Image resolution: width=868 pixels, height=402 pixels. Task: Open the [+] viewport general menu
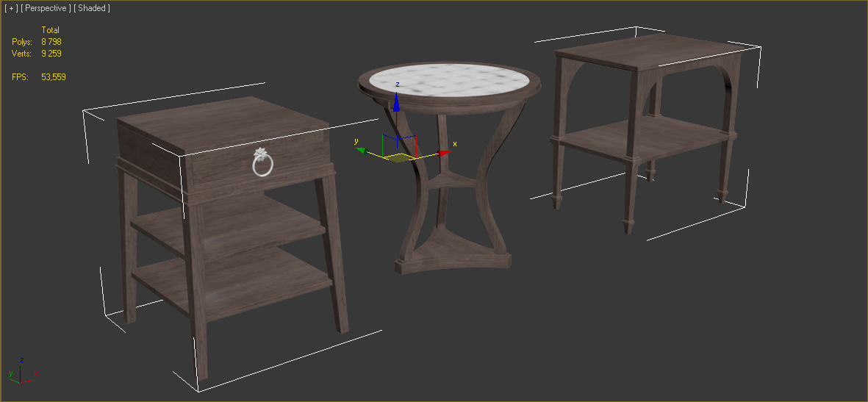[10, 8]
